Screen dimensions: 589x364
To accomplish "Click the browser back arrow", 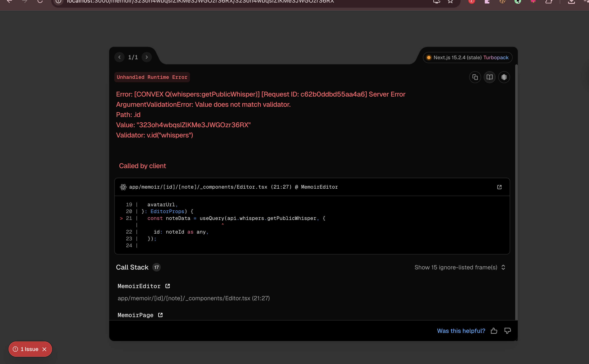I will tap(9, 1).
